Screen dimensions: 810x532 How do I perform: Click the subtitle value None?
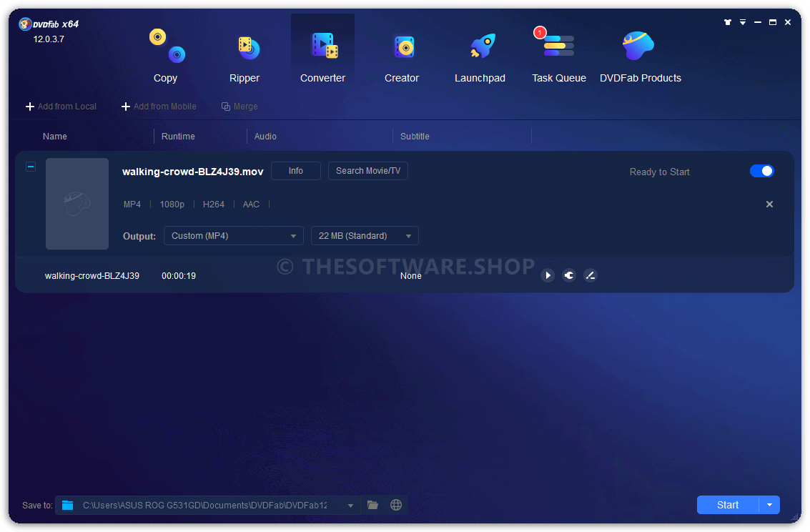410,276
